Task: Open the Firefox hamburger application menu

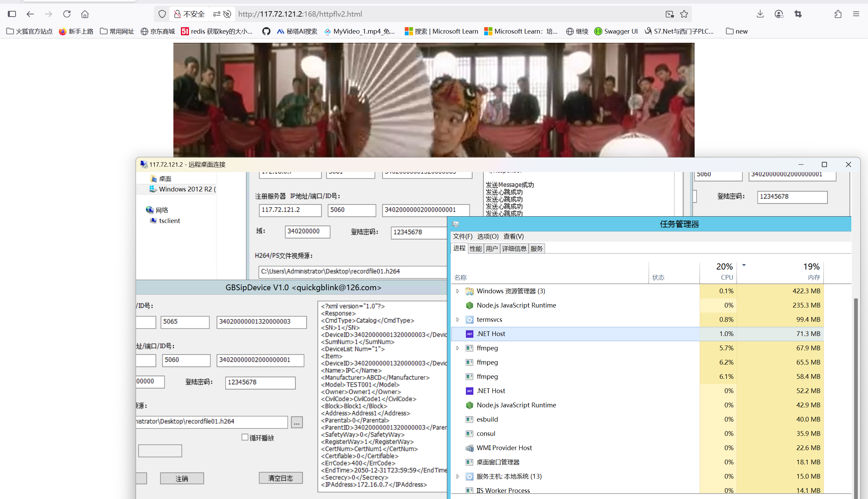Action: click(856, 14)
